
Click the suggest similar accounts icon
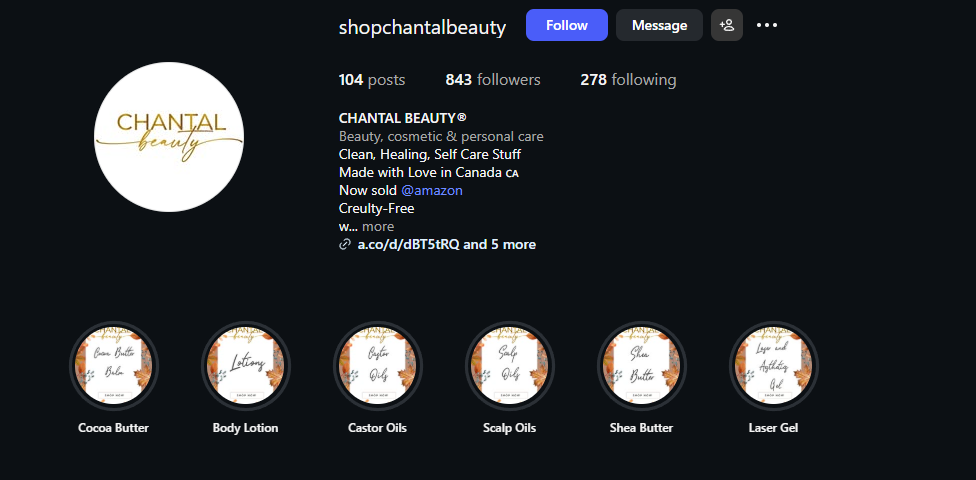point(727,25)
